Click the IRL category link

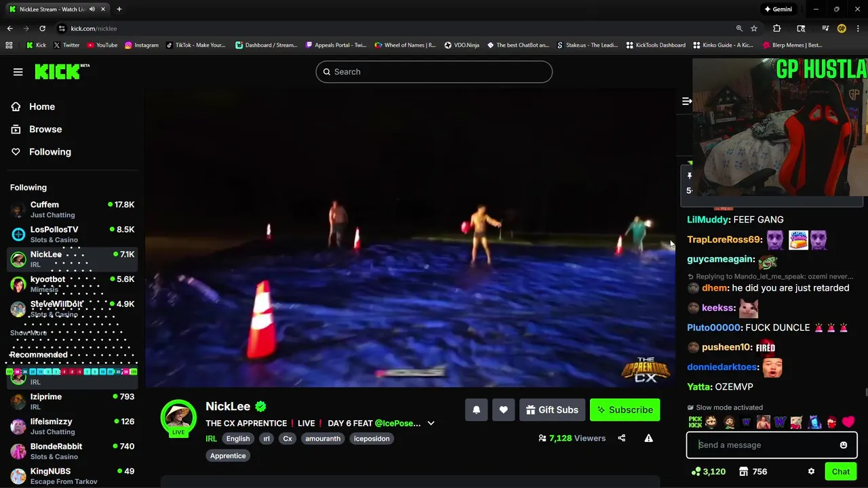pyautogui.click(x=211, y=439)
